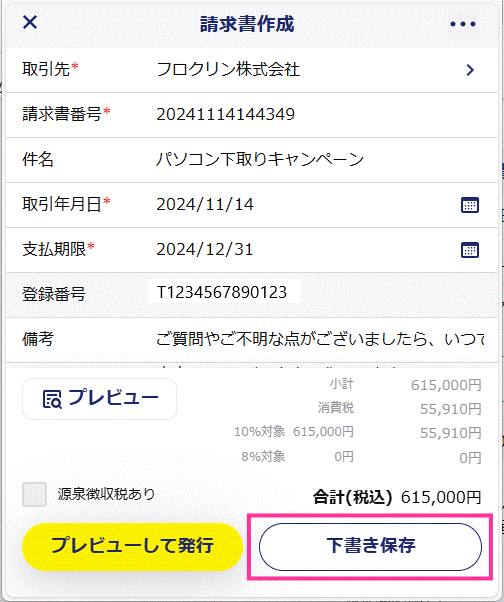Select the customer name フロクリン株式会社
Viewport: 504px width, 602px height.
tap(228, 70)
